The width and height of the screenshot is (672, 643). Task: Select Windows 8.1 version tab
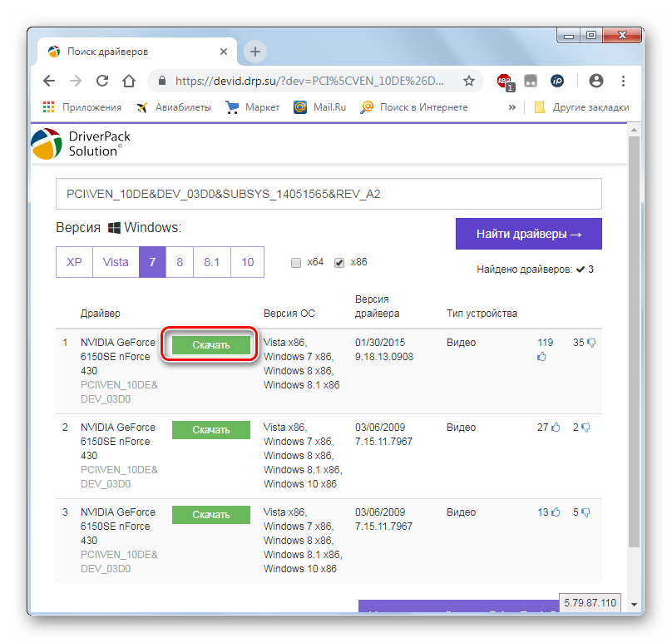212,262
